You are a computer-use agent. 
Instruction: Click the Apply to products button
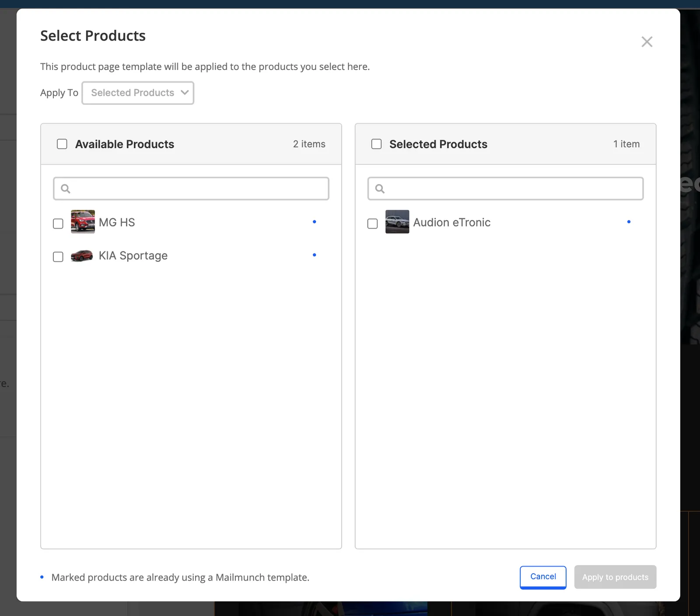(615, 577)
